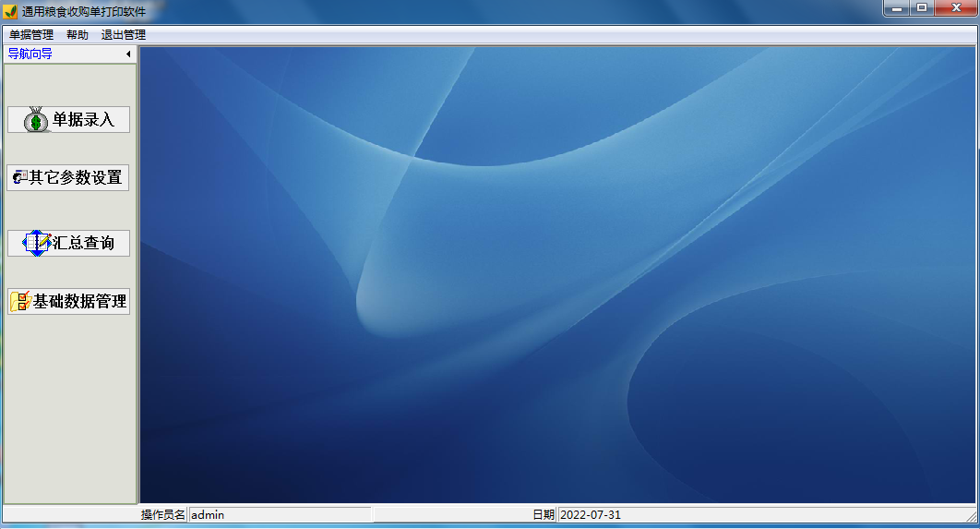Click the 操作员名 status bar label
980x529 pixels.
click(163, 514)
